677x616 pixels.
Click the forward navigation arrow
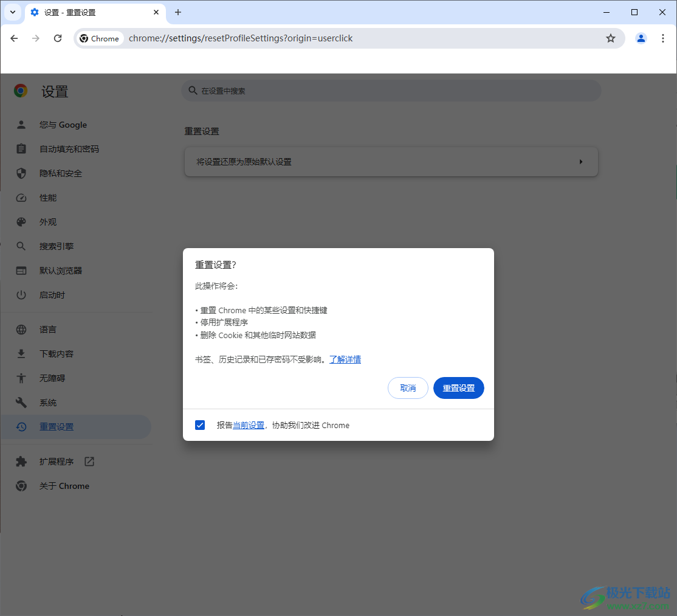(36, 38)
